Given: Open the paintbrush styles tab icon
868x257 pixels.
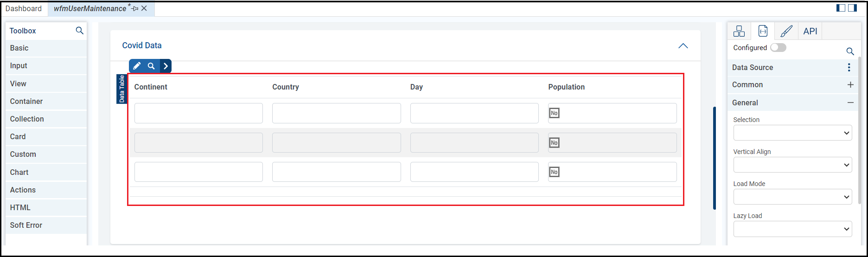Looking at the screenshot, I should pyautogui.click(x=786, y=31).
